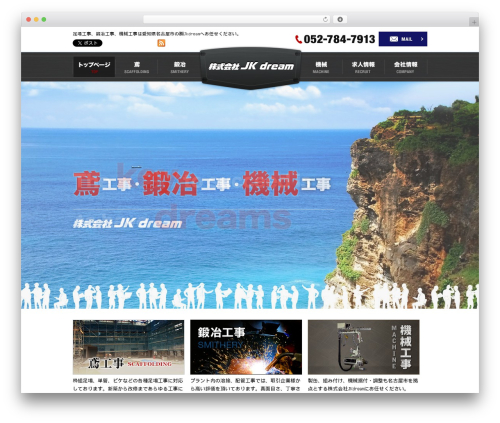Click the 株式会社 JK dream header logo
The width and height of the screenshot is (500, 423).
(251, 67)
